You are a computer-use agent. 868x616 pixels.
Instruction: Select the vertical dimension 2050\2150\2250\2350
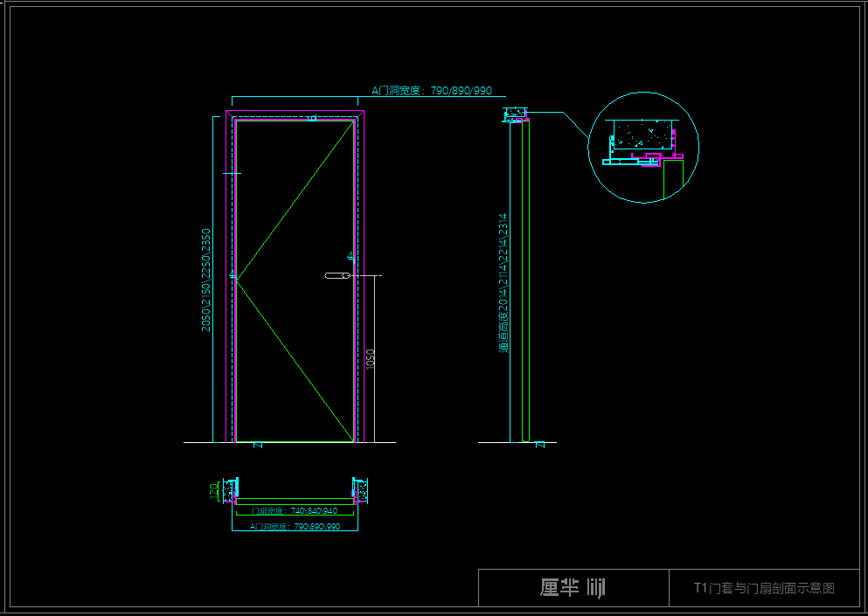click(x=206, y=280)
